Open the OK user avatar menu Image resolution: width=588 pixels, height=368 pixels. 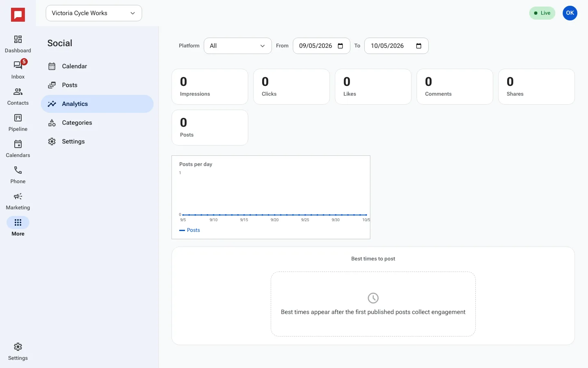pyautogui.click(x=570, y=13)
